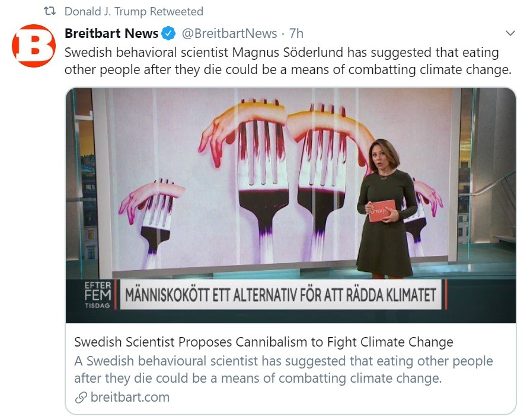527x420 pixels.
Task: Click the retweet arrows icon above the tweet
Action: pyautogui.click(x=51, y=11)
